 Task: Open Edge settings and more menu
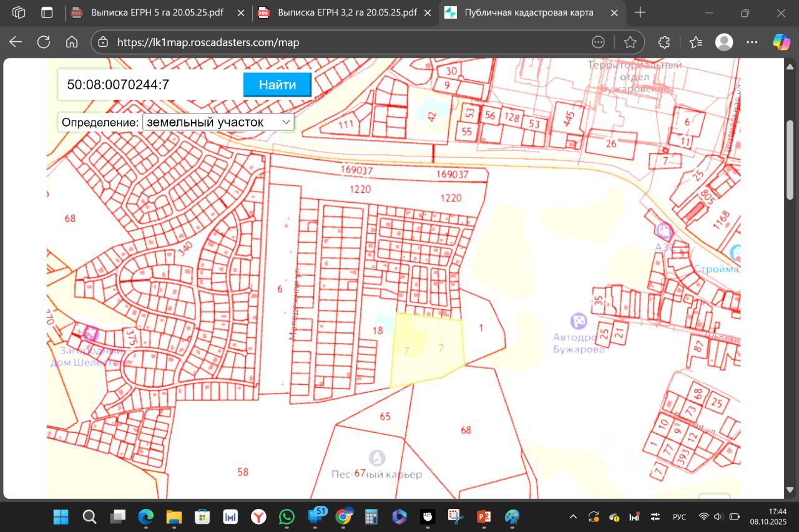click(752, 42)
